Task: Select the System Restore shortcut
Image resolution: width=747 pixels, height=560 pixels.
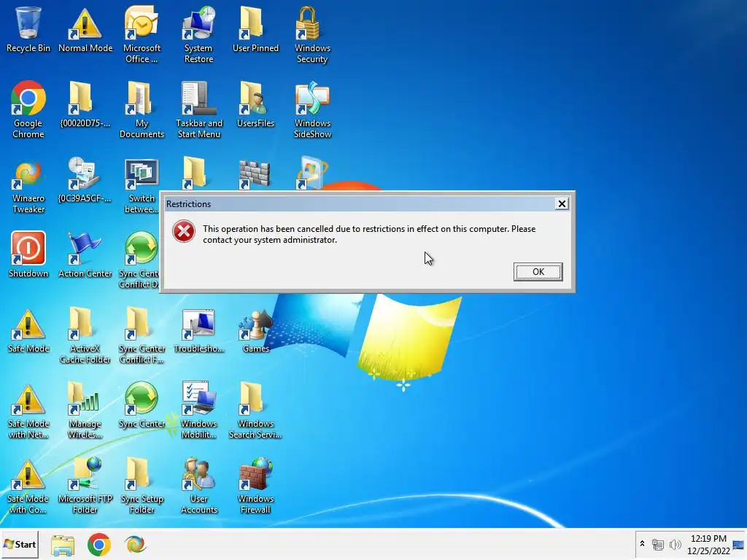Action: pyautogui.click(x=198, y=34)
